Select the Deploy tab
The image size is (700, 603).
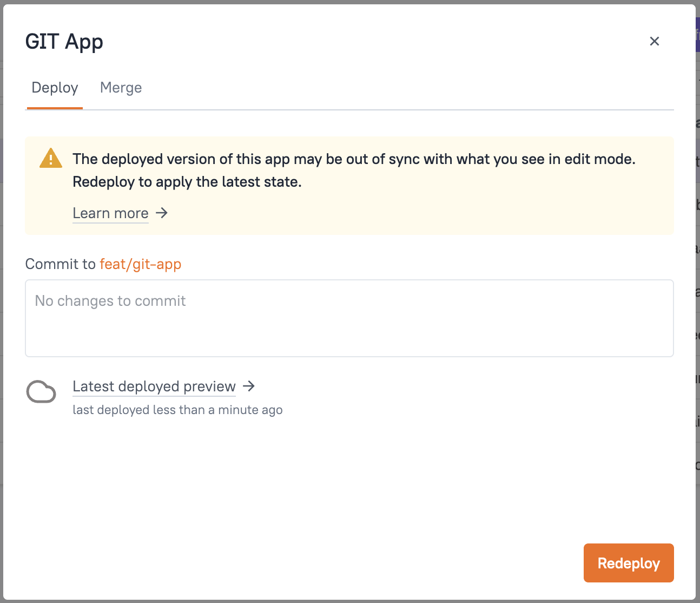pos(55,87)
